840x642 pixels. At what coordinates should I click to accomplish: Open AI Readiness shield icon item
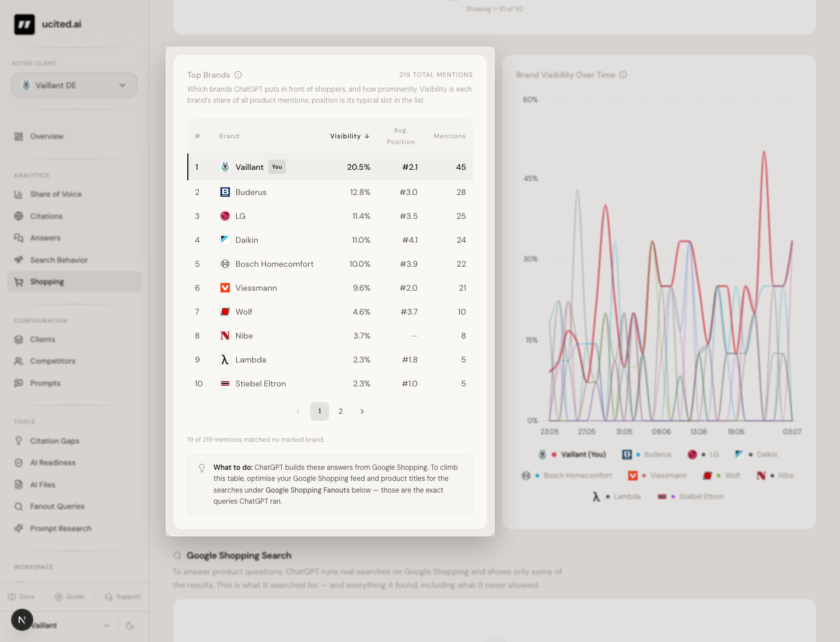click(x=19, y=463)
